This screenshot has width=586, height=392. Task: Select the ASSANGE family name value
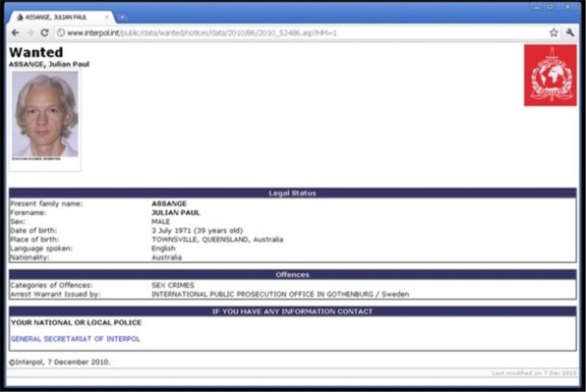(x=169, y=204)
